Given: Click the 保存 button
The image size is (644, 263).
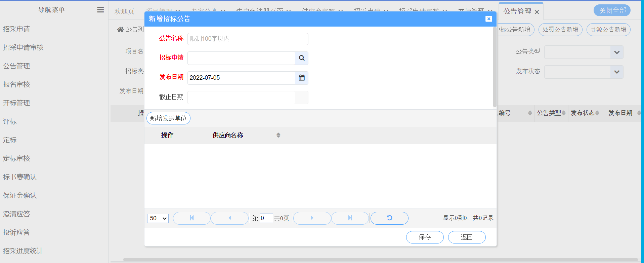Looking at the screenshot, I should tap(425, 237).
